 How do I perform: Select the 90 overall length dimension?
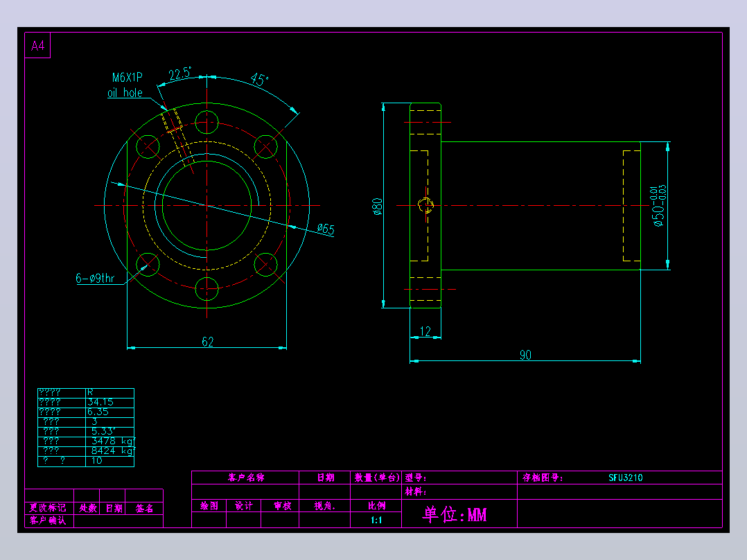click(525, 355)
